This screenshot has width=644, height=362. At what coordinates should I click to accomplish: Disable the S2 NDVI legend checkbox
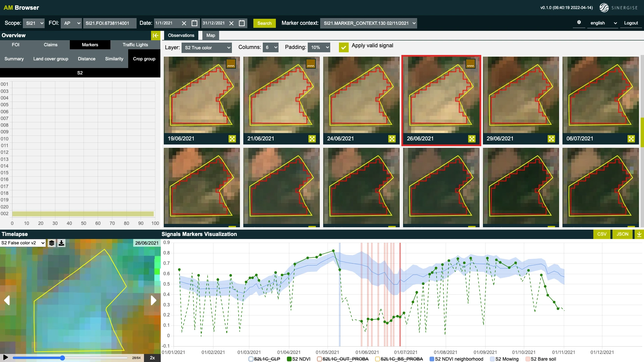coord(289,359)
